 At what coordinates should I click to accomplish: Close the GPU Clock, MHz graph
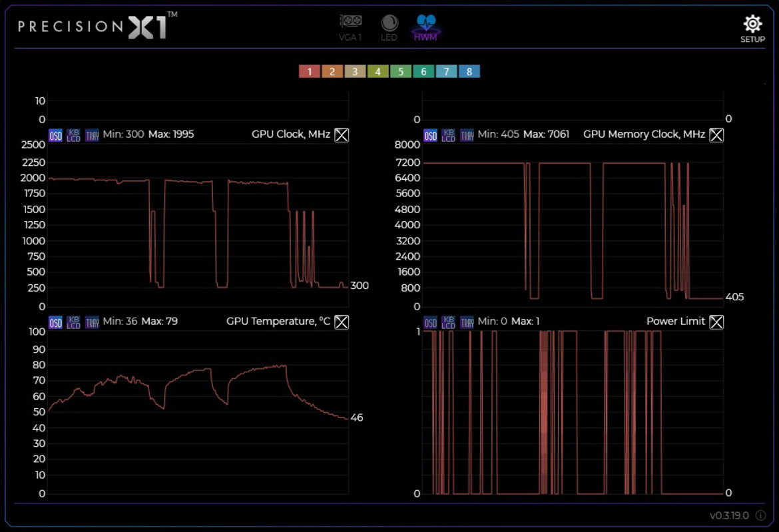pyautogui.click(x=342, y=135)
